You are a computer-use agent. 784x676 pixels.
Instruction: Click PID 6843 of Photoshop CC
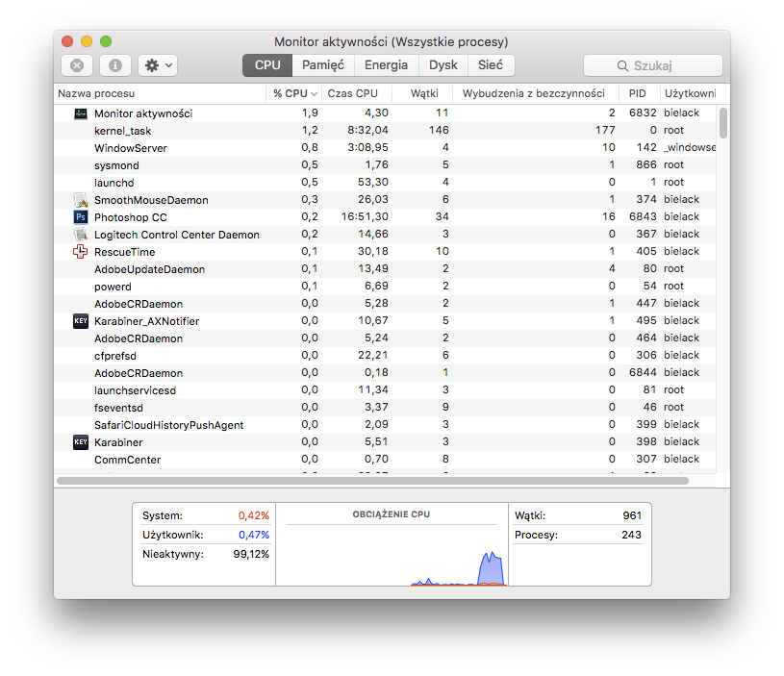pos(643,217)
